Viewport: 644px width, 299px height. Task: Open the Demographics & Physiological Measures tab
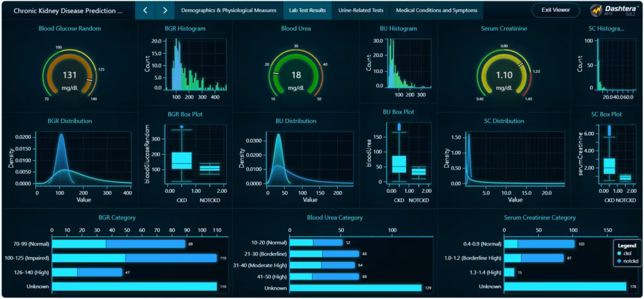pos(229,10)
